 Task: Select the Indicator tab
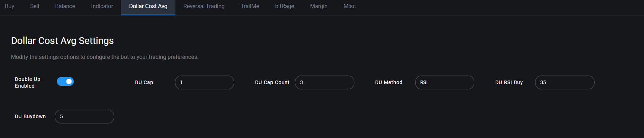102,6
